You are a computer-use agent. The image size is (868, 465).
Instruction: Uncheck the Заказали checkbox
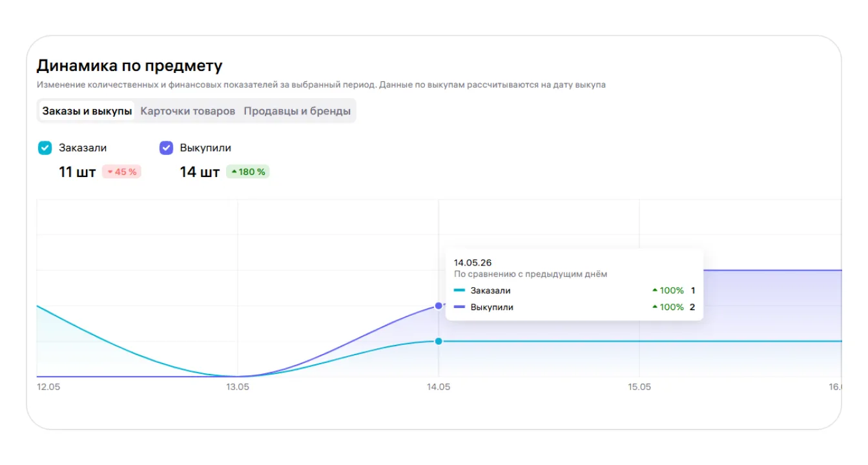click(x=45, y=148)
